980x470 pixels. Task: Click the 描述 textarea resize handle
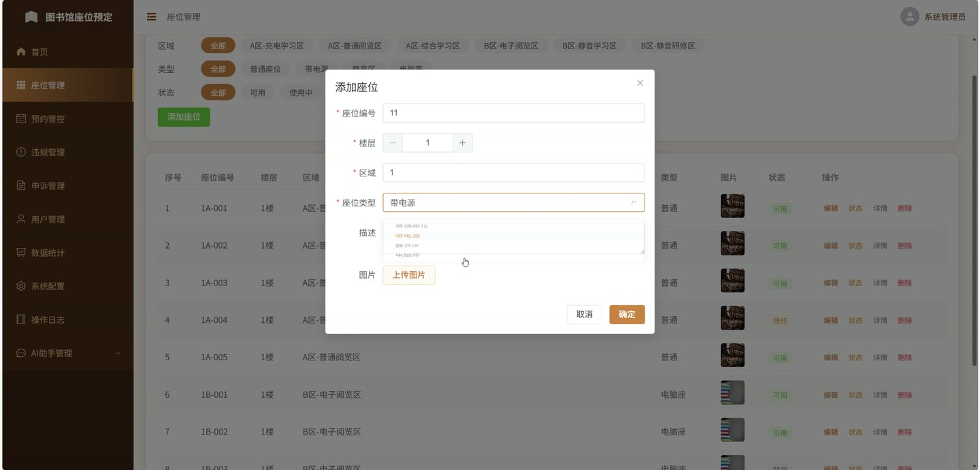click(642, 251)
